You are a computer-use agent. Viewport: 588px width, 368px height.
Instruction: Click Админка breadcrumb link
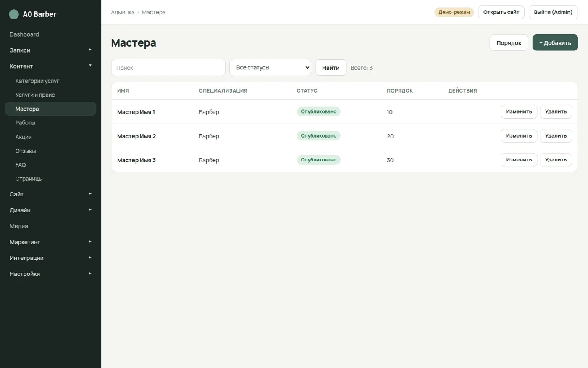(x=123, y=12)
